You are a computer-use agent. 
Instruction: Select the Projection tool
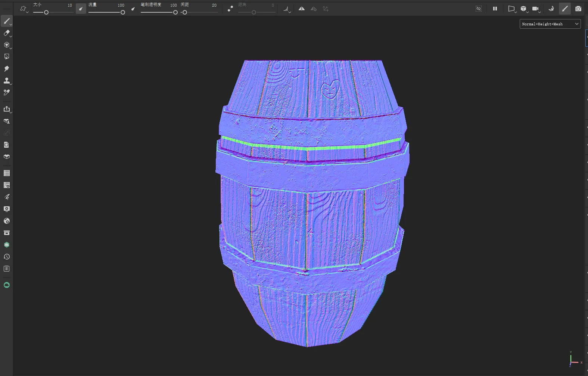click(6, 45)
